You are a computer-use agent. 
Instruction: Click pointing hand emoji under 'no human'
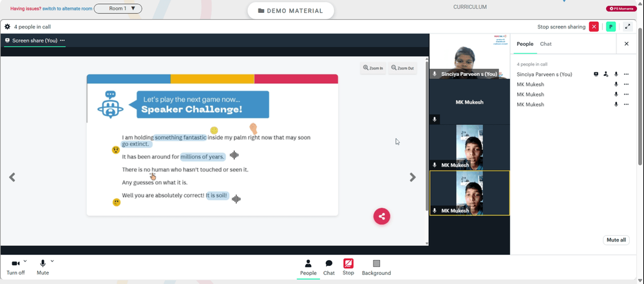coord(153,176)
